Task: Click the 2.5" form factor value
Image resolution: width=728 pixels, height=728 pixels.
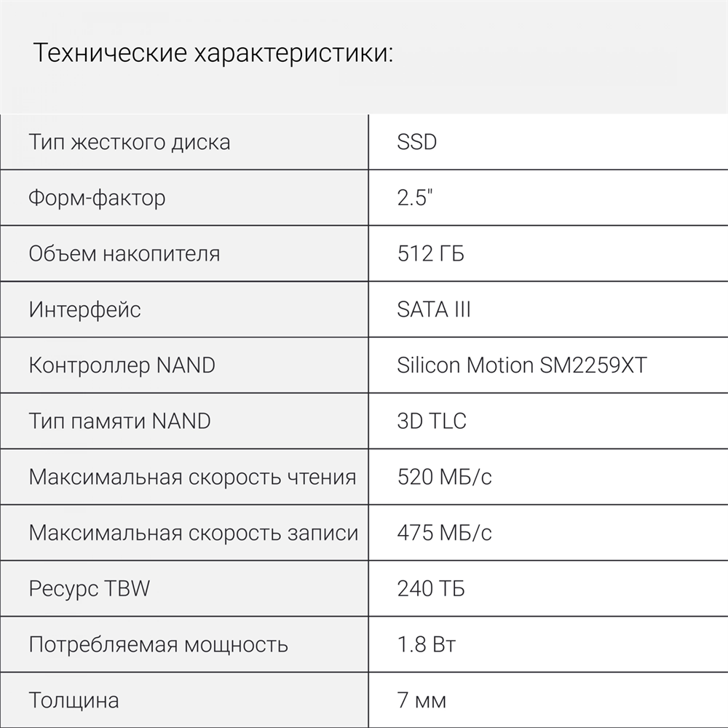Action: pos(415,197)
